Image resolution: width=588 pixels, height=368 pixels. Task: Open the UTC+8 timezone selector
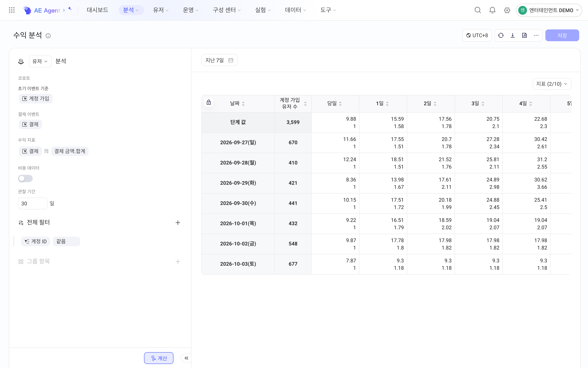[x=477, y=35]
